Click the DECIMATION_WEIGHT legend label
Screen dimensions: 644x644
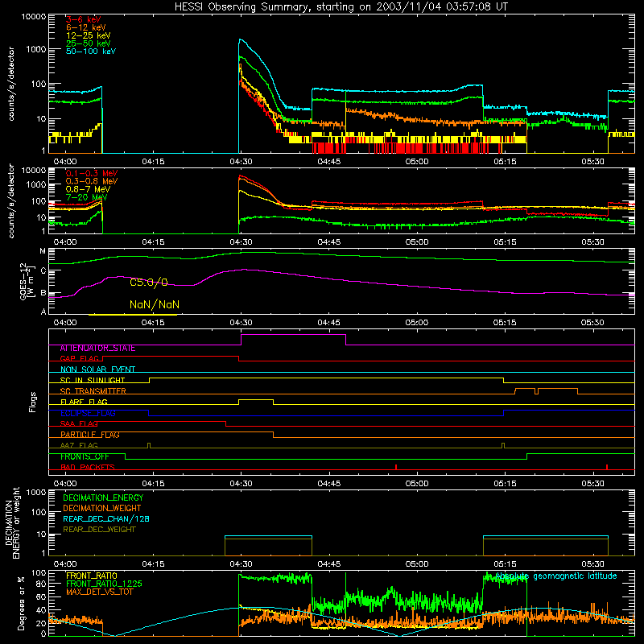coord(102,508)
